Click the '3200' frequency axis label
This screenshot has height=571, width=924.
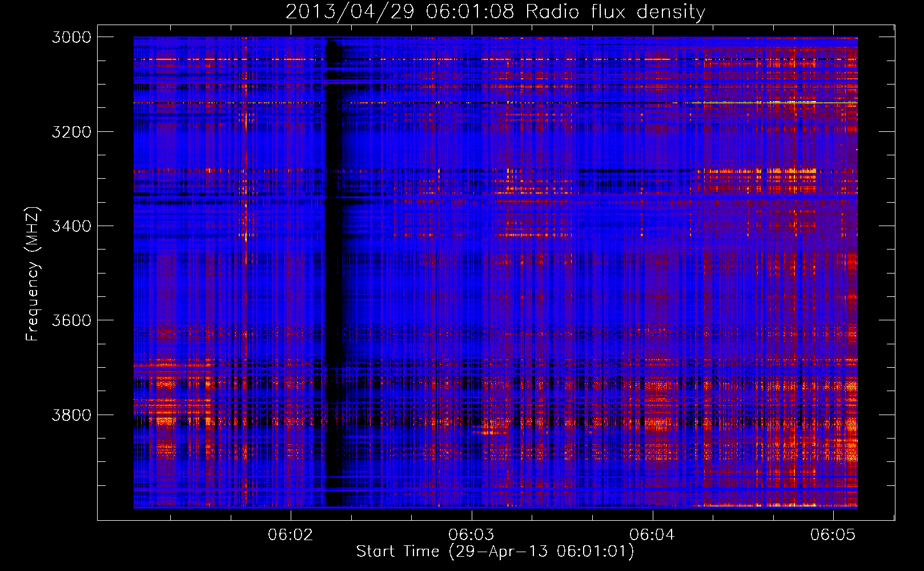click(x=71, y=132)
